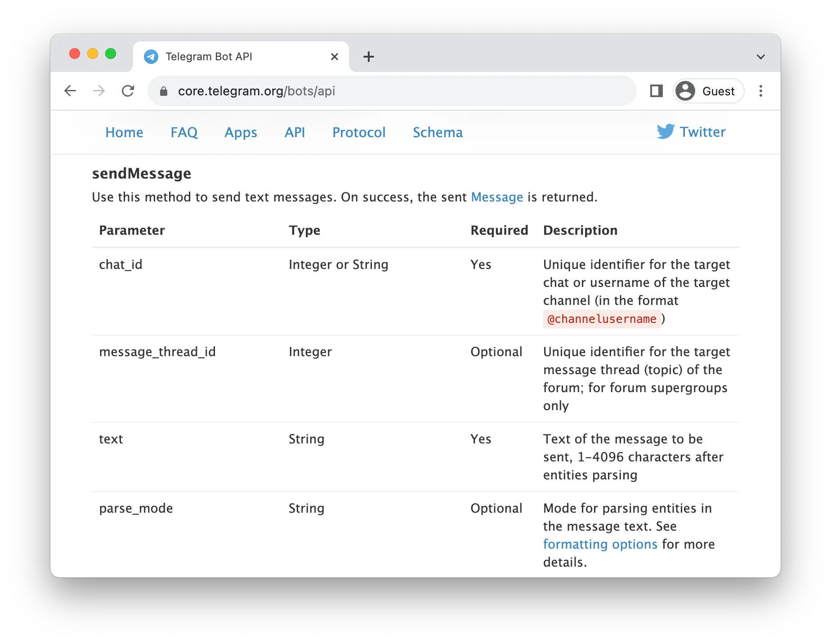
Task: Click the padlock icon for site security info
Action: pos(164,91)
